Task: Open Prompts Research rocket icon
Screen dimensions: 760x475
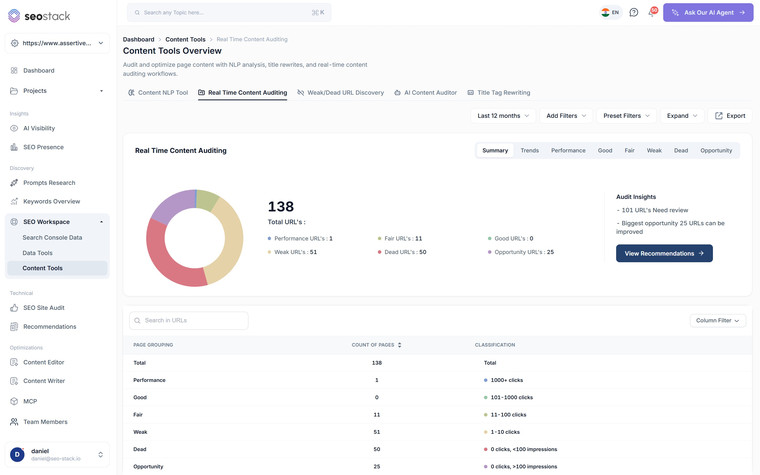Action: click(x=14, y=183)
